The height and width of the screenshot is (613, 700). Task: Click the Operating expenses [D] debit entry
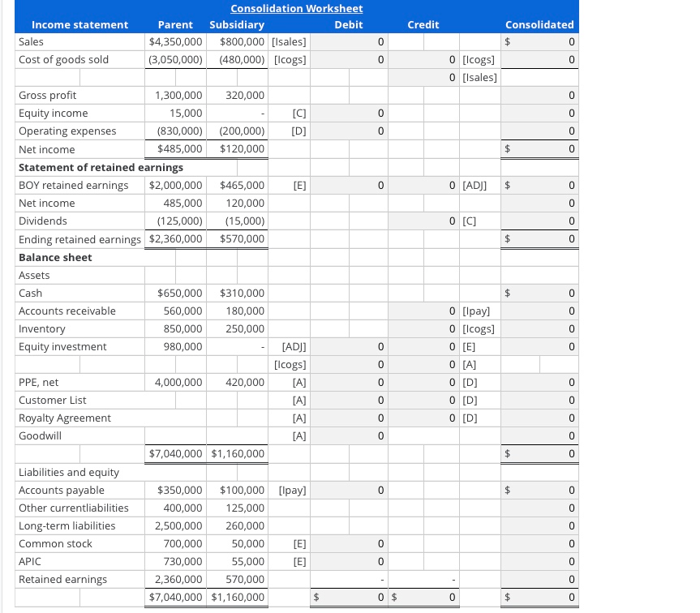(349, 131)
